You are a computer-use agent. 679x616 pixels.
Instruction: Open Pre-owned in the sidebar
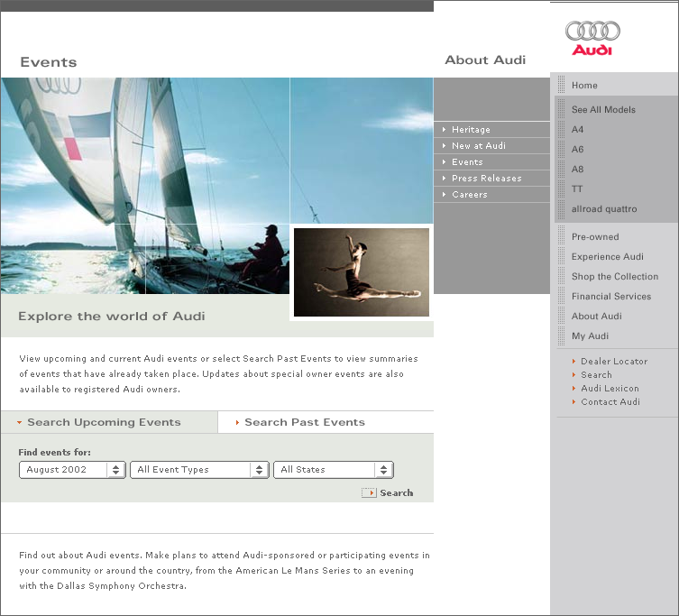click(x=595, y=236)
